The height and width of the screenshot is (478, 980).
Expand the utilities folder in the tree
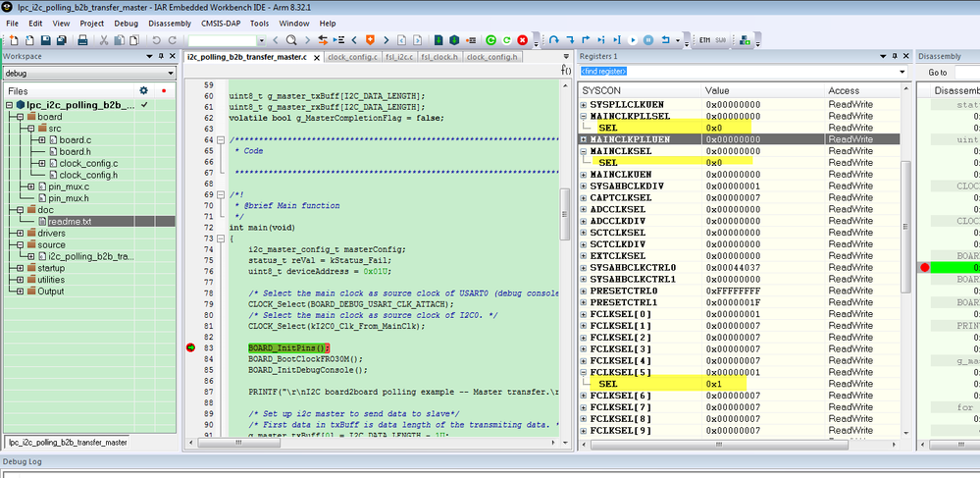(x=20, y=280)
